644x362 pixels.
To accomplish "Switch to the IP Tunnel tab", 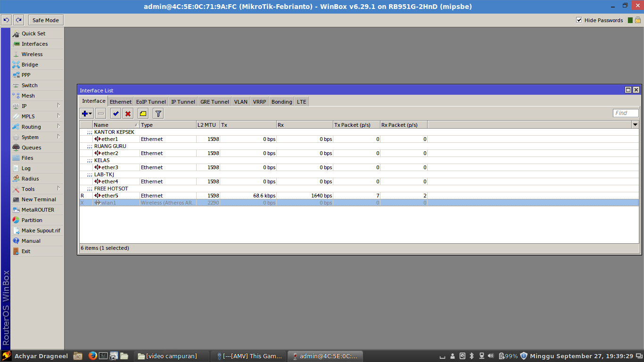I will point(183,102).
